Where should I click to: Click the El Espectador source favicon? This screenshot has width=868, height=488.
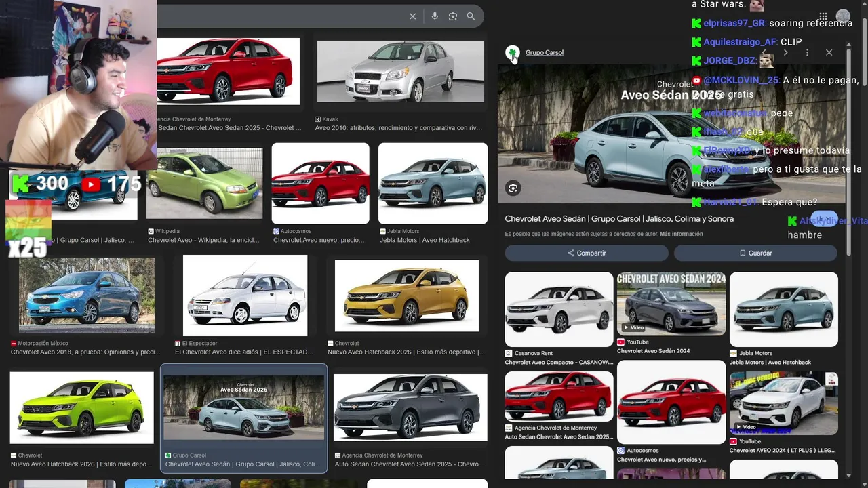pyautogui.click(x=178, y=344)
